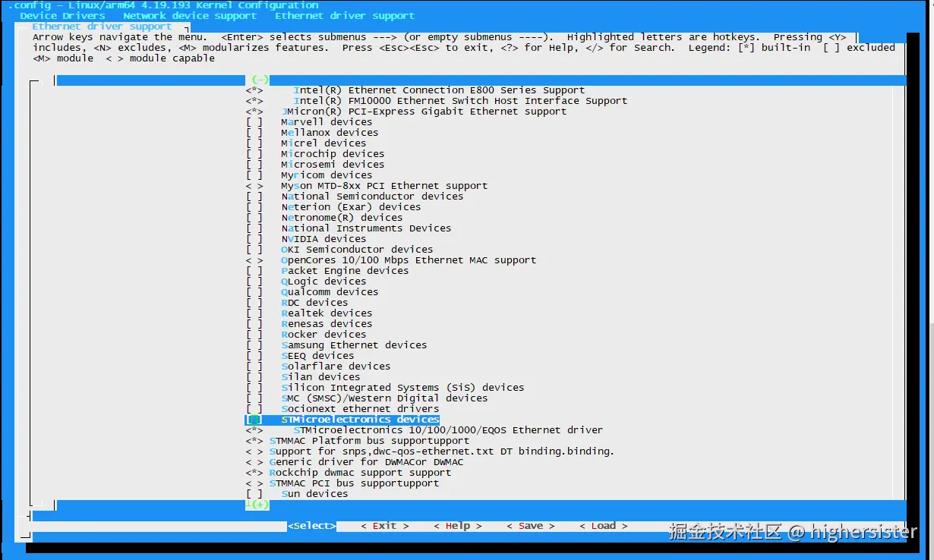This screenshot has width=934, height=560.
Task: Toggle the Microchip devices checkbox
Action: pyautogui.click(x=254, y=153)
